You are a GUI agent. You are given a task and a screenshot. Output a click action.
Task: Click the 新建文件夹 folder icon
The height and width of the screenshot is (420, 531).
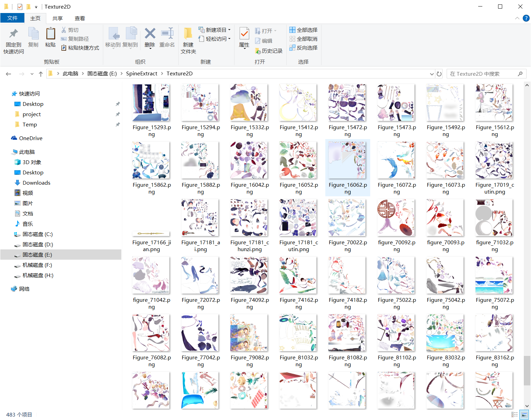coord(188,34)
